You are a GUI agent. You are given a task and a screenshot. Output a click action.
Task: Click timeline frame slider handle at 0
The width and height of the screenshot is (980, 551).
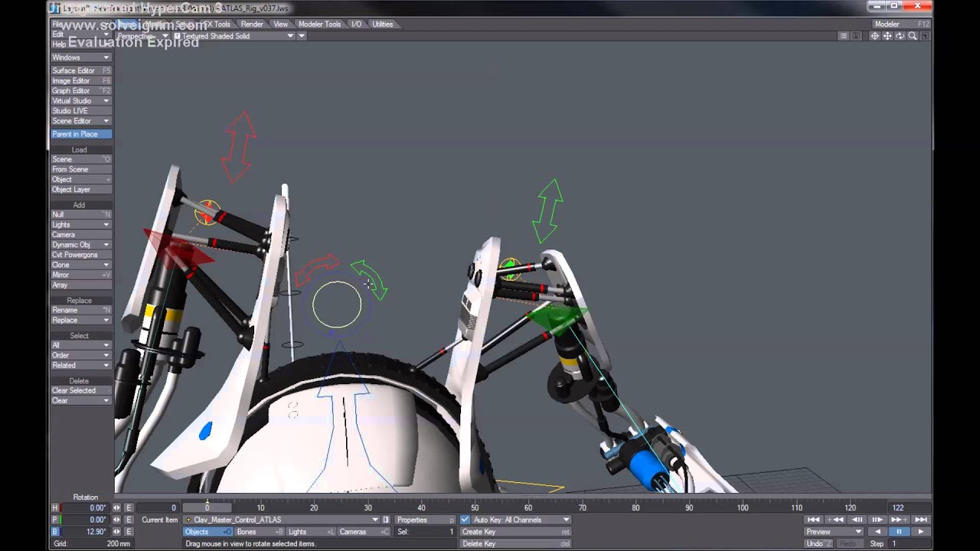coord(207,507)
